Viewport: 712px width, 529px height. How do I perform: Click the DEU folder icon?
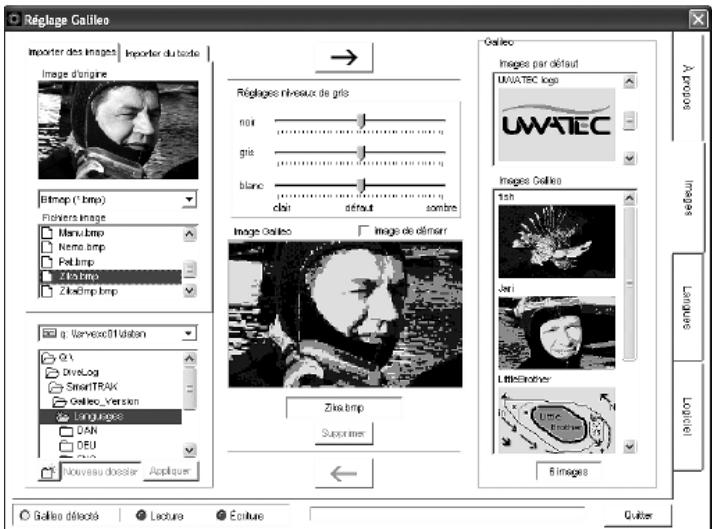(x=66, y=445)
